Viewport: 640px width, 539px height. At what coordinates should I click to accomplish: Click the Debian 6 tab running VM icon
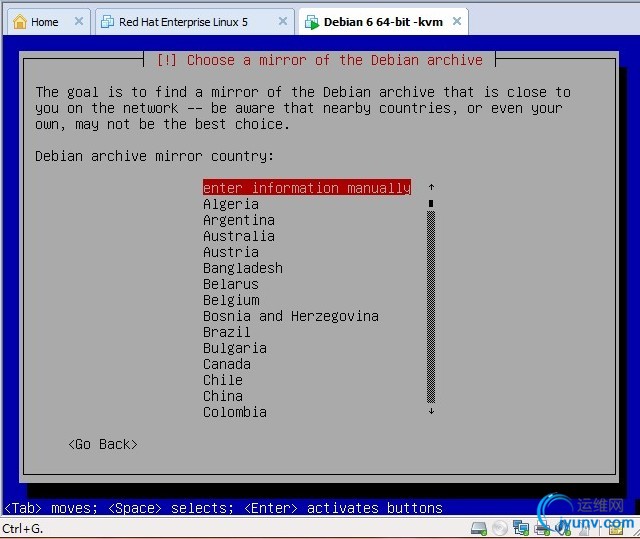[x=312, y=22]
